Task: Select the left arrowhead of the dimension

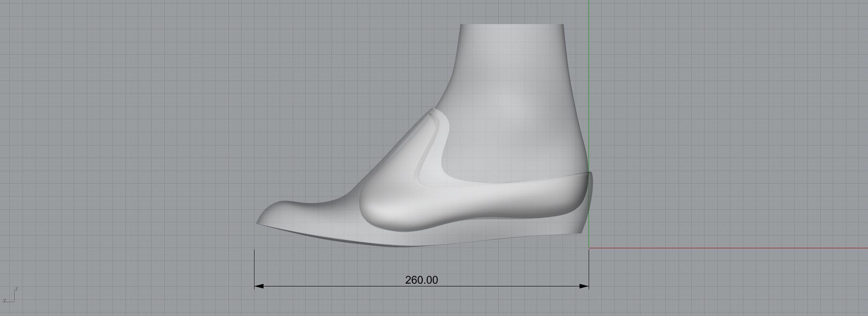Action: 259,286
